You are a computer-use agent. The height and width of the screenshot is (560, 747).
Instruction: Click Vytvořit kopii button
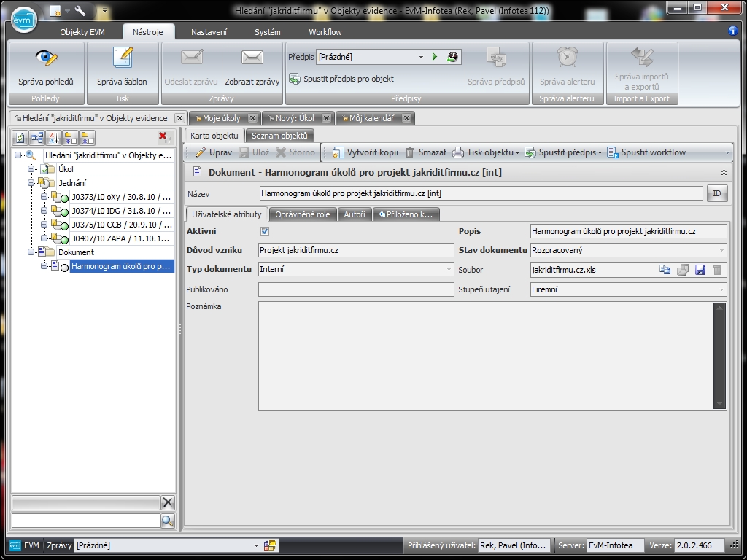click(365, 152)
